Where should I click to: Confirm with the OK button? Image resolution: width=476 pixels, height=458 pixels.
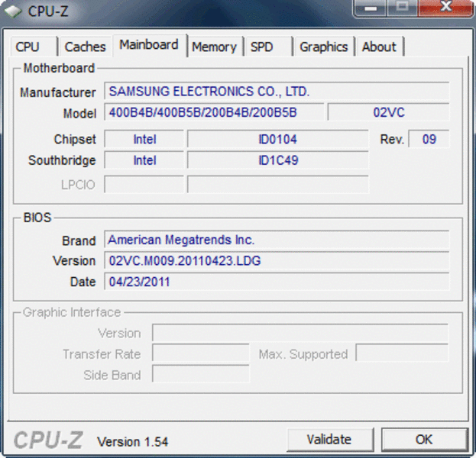pos(424,439)
